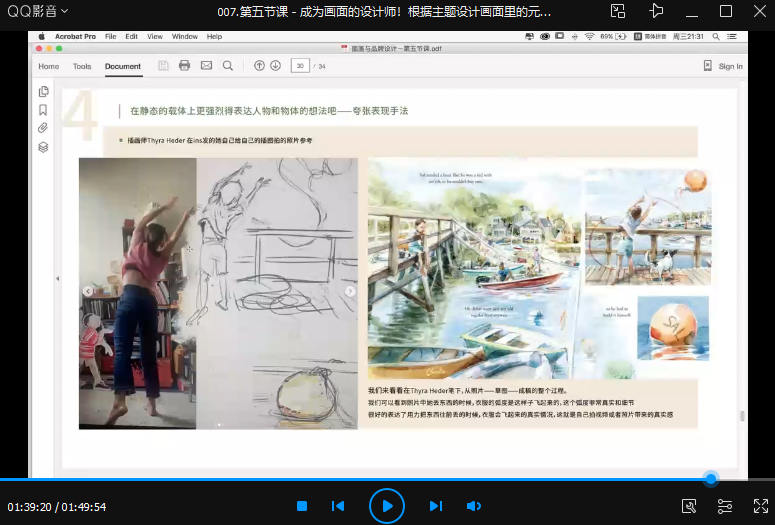The height and width of the screenshot is (525, 775).
Task: Click the page number field showing 30
Action: (x=299, y=66)
